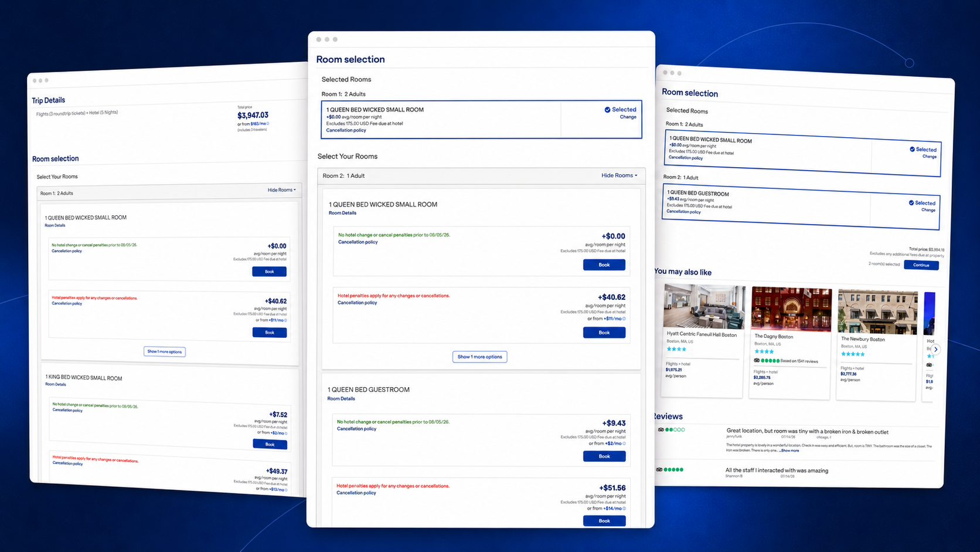Book the +$40.62 rate in center window
980x552 pixels.
604,333
